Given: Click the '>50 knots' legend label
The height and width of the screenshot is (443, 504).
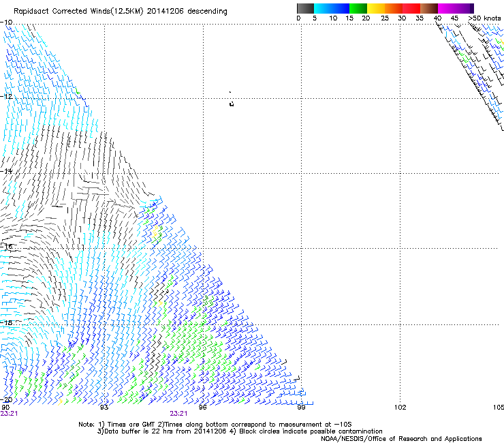Looking at the screenshot, I should tap(484, 18).
